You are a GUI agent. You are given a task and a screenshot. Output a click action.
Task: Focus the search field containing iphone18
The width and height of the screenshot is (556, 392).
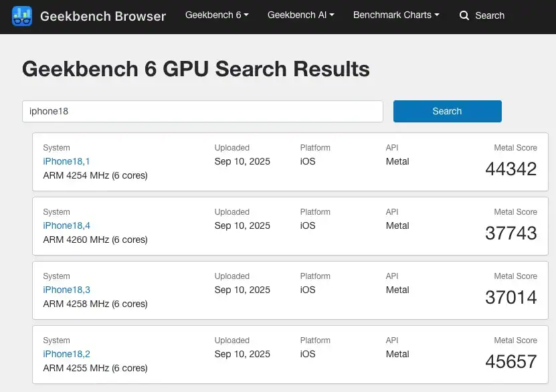pos(202,111)
